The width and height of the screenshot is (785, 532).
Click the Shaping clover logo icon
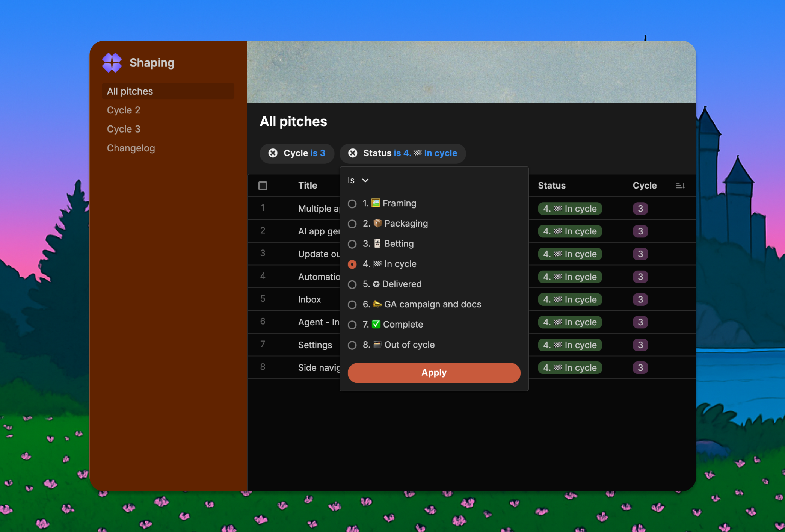[x=112, y=62]
